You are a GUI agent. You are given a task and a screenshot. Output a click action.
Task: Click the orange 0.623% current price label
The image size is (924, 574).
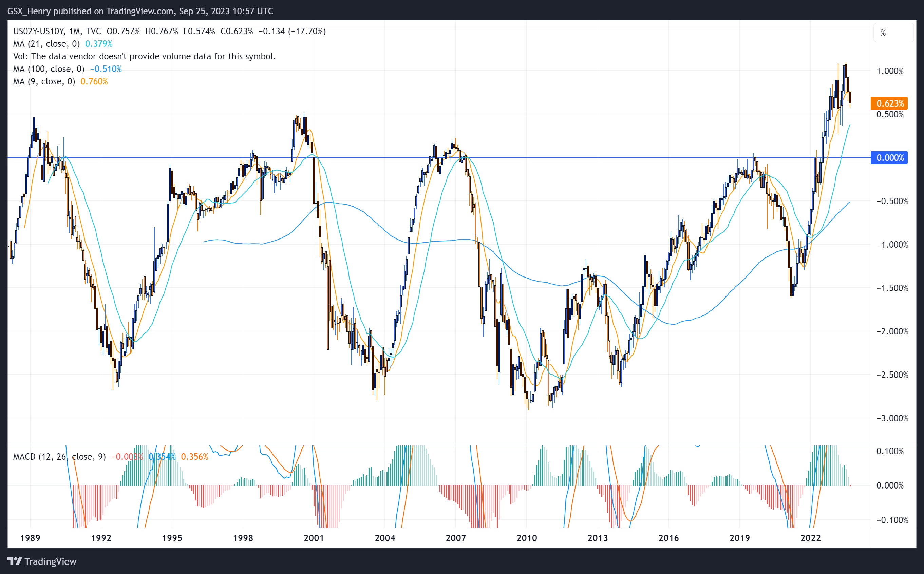(x=889, y=103)
